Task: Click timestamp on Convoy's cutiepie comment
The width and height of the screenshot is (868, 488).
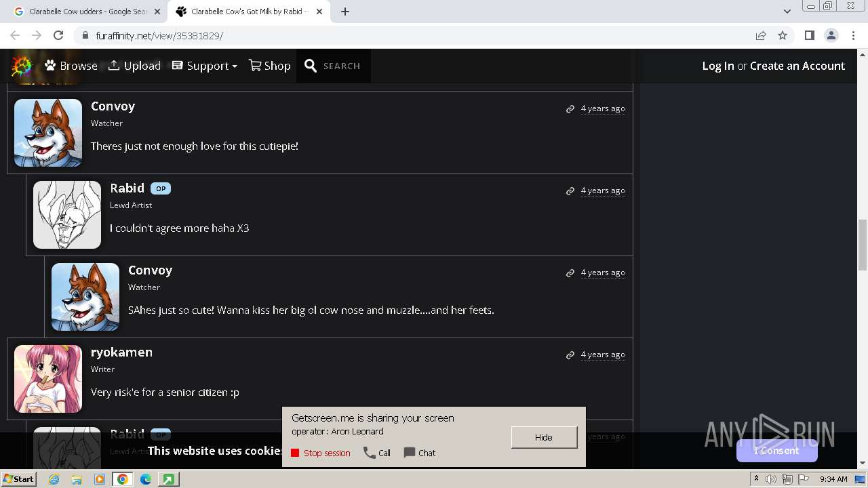Action: 603,108
